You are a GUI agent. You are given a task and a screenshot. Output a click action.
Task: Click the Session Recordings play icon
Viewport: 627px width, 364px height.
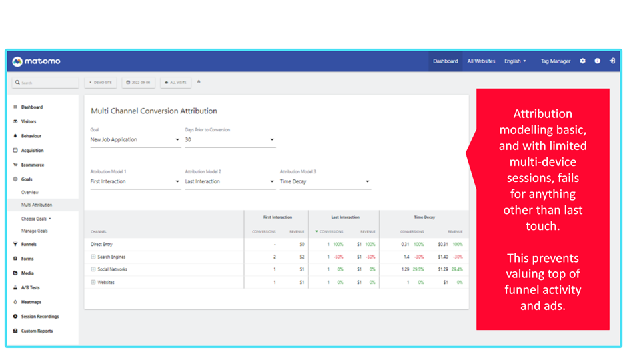point(15,316)
